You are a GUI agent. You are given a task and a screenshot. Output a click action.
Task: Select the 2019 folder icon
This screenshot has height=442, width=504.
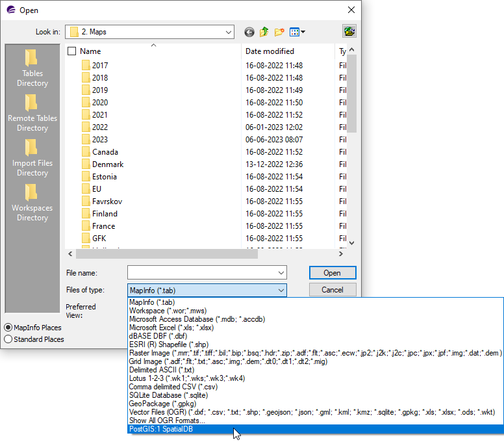click(86, 90)
